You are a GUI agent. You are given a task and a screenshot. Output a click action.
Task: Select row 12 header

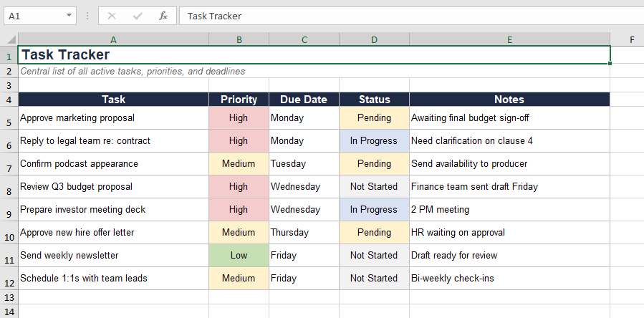pos(11,278)
